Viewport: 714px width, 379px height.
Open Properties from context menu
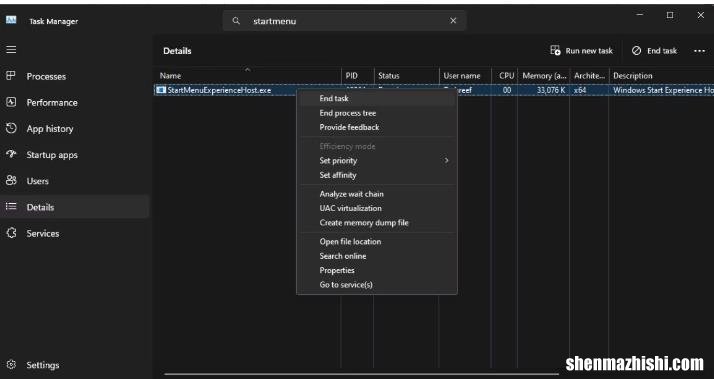[377, 270]
